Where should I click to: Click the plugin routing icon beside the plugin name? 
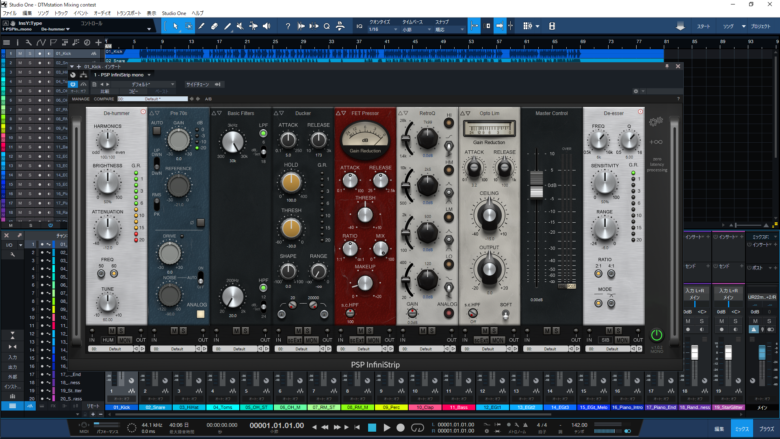point(83,75)
